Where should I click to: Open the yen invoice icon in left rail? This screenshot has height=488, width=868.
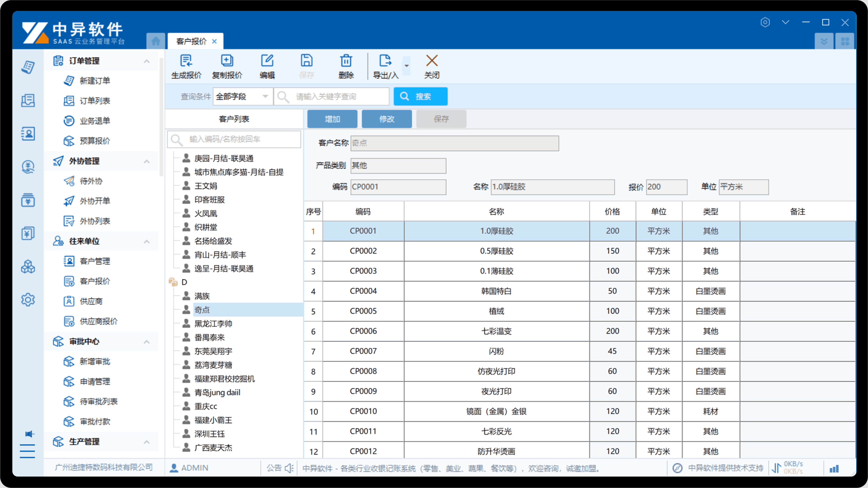pyautogui.click(x=28, y=233)
